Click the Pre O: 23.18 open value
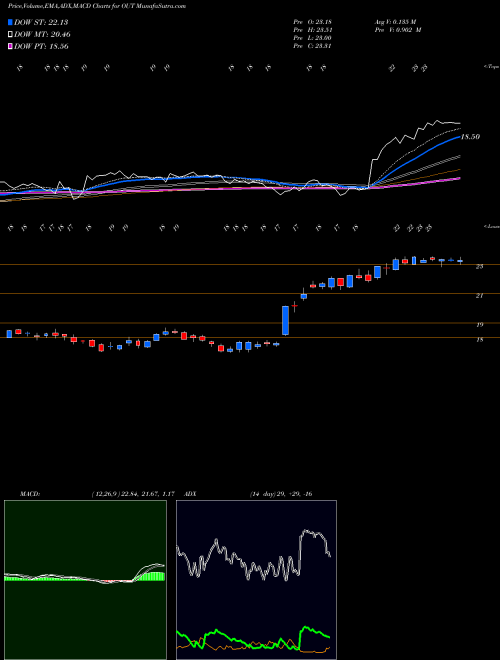Screen dimensions: 500x660 tap(313, 22)
